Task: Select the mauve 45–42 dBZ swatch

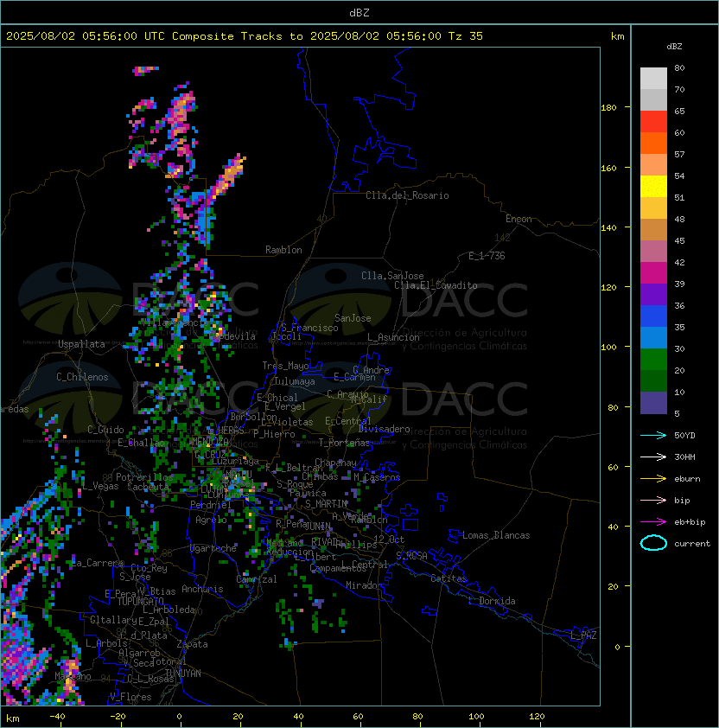Action: click(x=653, y=252)
